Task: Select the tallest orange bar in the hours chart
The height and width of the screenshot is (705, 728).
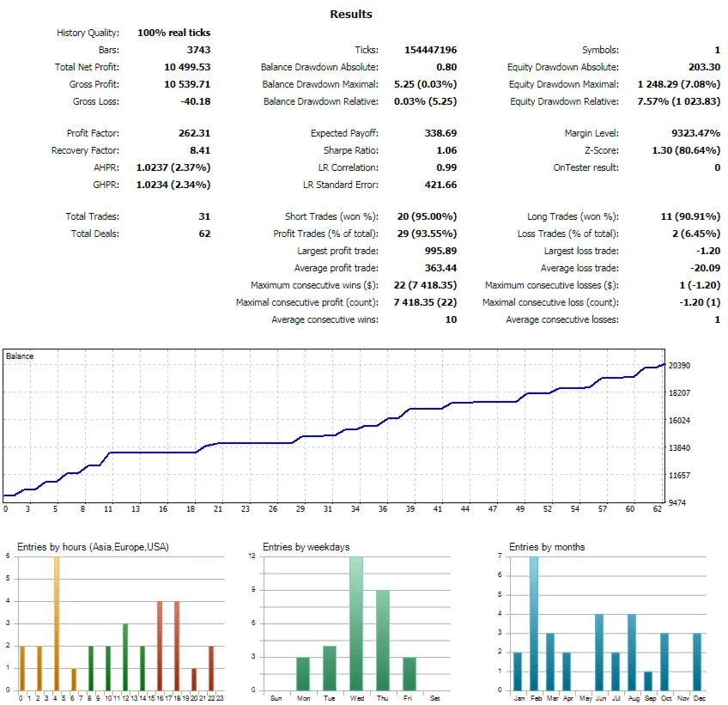Action: 57,623
